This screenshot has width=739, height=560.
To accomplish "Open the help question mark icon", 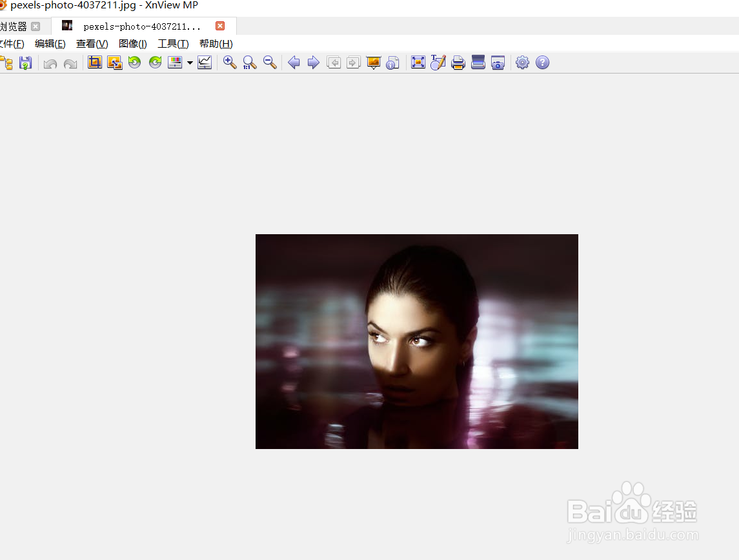I will coord(542,62).
